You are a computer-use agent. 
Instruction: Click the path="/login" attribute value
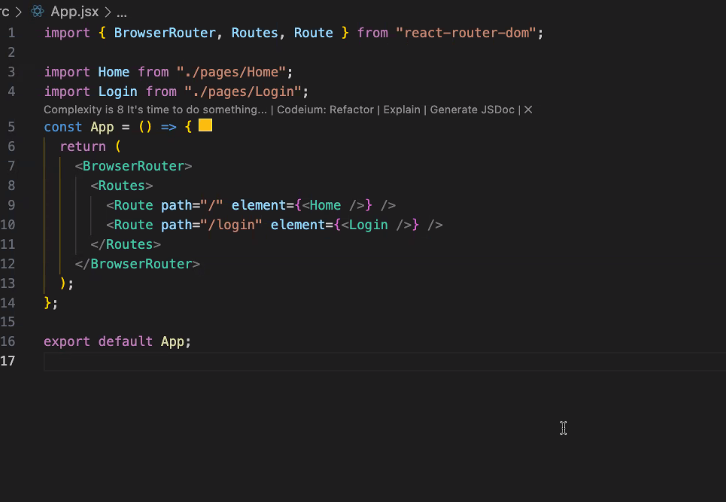(231, 225)
